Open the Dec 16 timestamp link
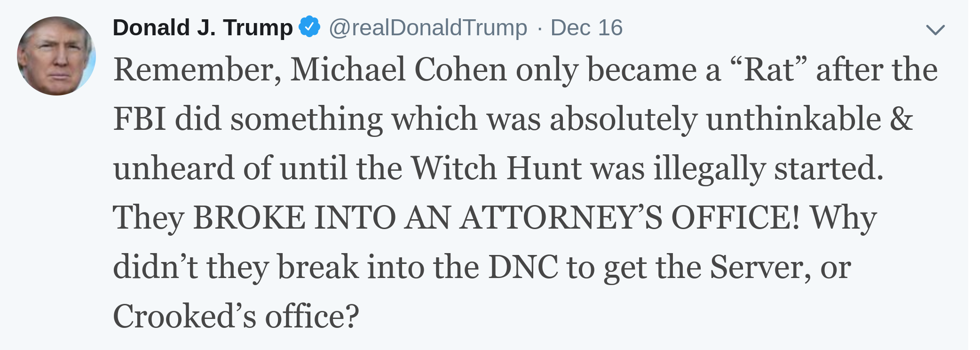 (586, 28)
